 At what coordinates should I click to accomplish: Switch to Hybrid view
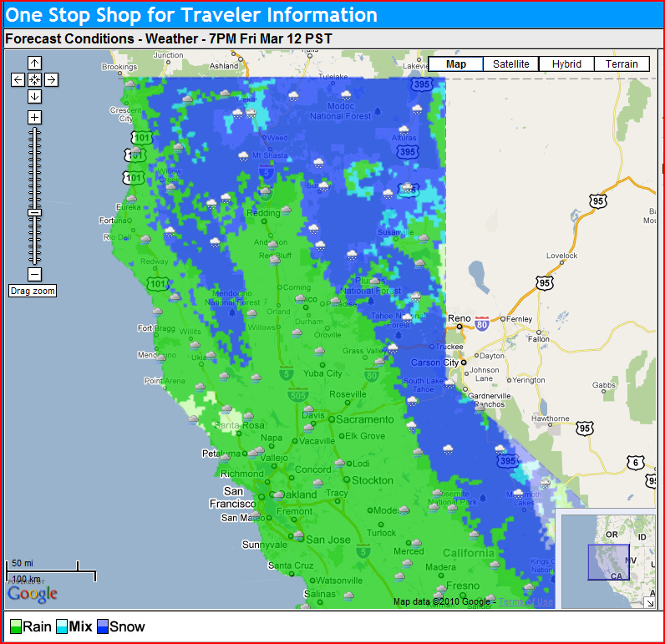566,64
